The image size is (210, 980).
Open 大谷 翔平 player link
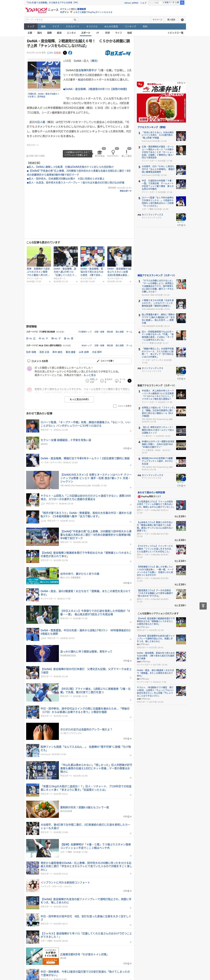point(96,352)
